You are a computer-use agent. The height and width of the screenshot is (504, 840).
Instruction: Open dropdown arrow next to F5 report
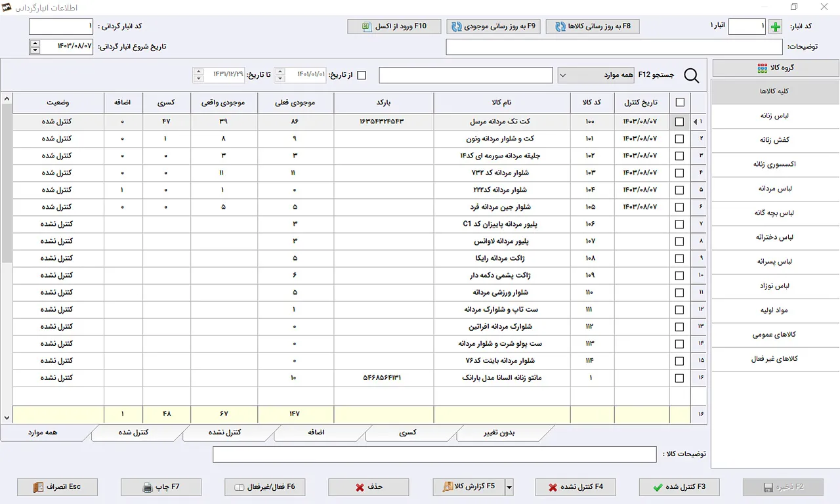click(509, 487)
